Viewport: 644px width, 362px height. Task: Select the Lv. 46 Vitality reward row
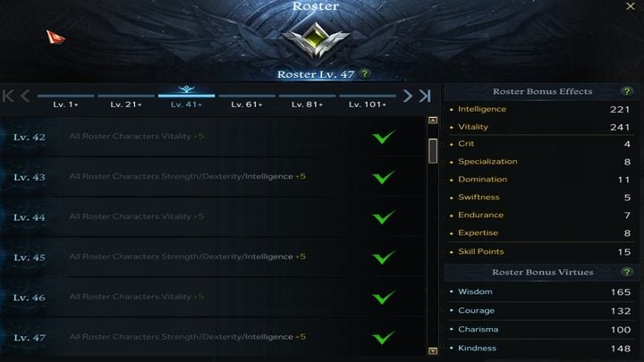tap(212, 297)
